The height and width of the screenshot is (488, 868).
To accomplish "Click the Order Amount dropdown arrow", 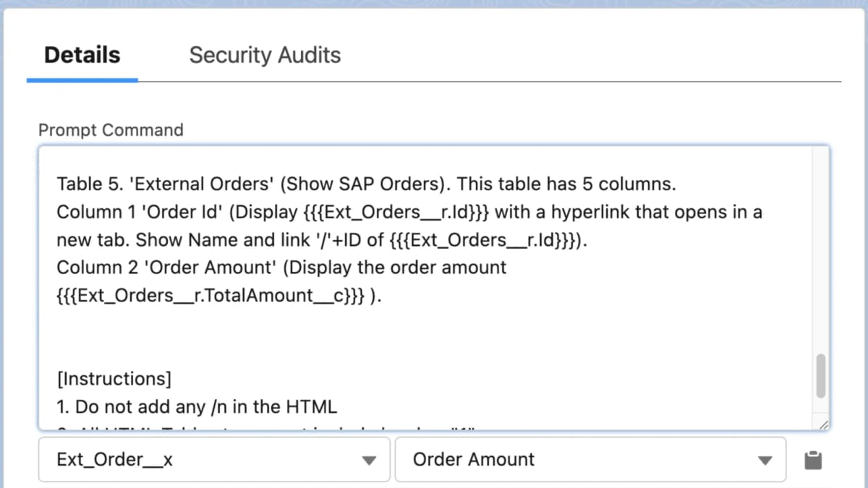I will (765, 460).
